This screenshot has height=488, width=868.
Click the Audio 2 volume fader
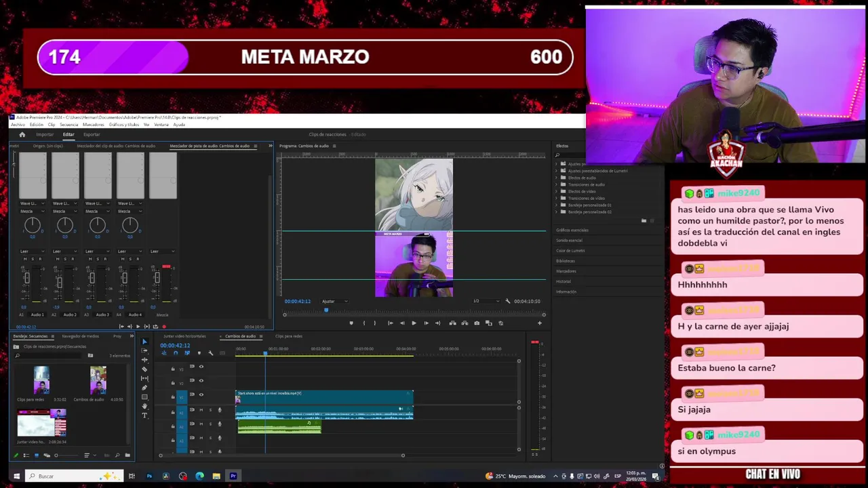click(x=60, y=283)
